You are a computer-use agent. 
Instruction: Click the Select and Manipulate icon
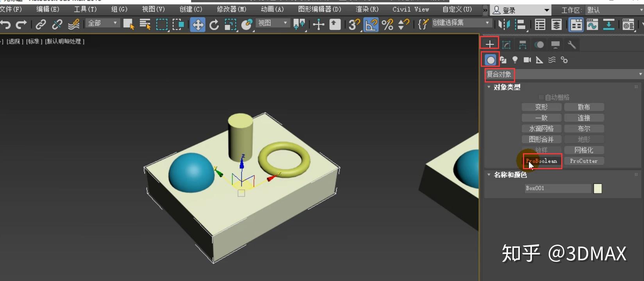coord(319,25)
